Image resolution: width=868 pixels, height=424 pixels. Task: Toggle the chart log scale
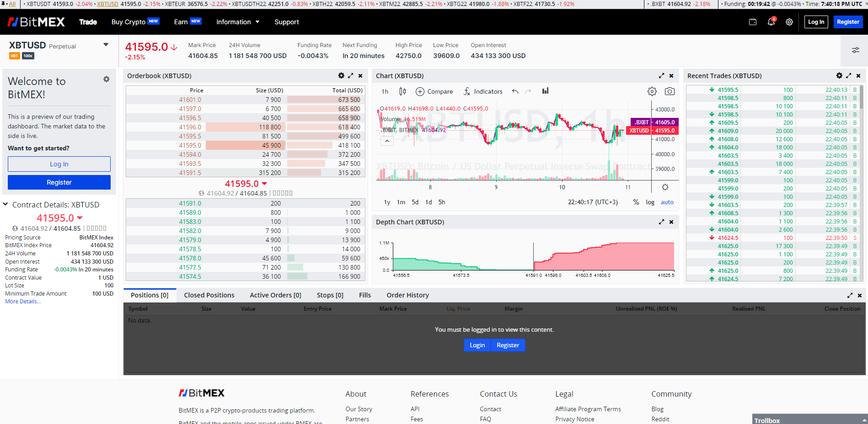[650, 202]
